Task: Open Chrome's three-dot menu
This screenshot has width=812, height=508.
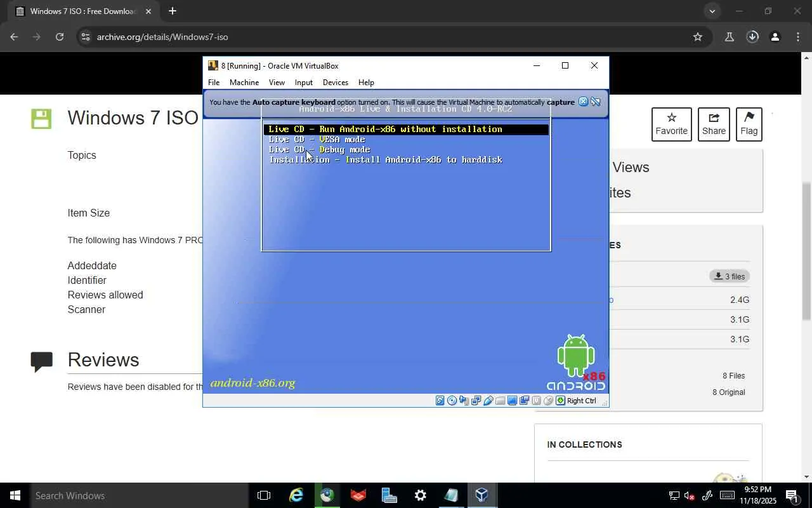Action: click(x=798, y=37)
